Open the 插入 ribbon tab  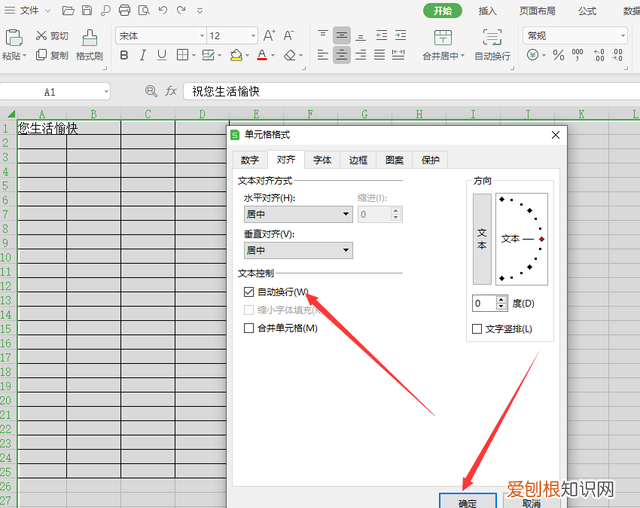pos(487,11)
